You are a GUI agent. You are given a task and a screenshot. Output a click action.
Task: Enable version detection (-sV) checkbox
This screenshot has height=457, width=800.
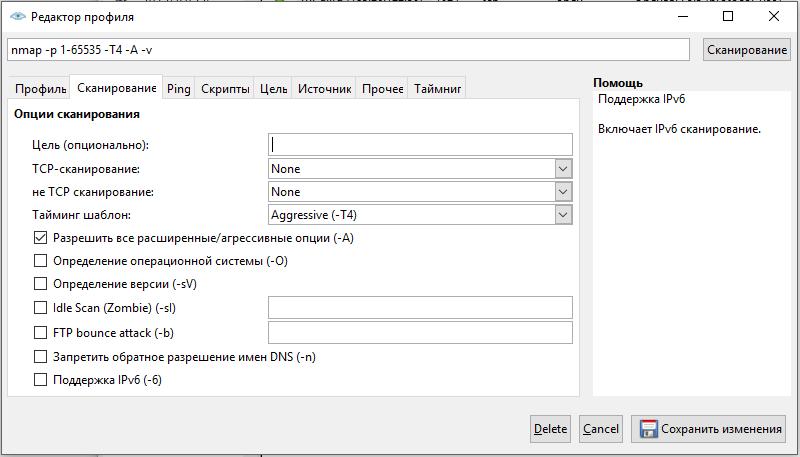click(x=41, y=284)
